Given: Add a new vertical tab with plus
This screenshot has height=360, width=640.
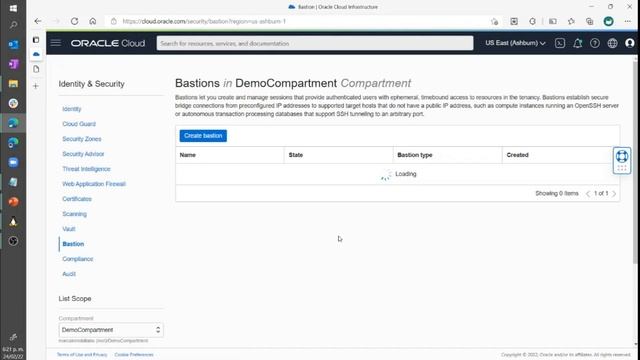Looking at the screenshot, I should point(36,86).
